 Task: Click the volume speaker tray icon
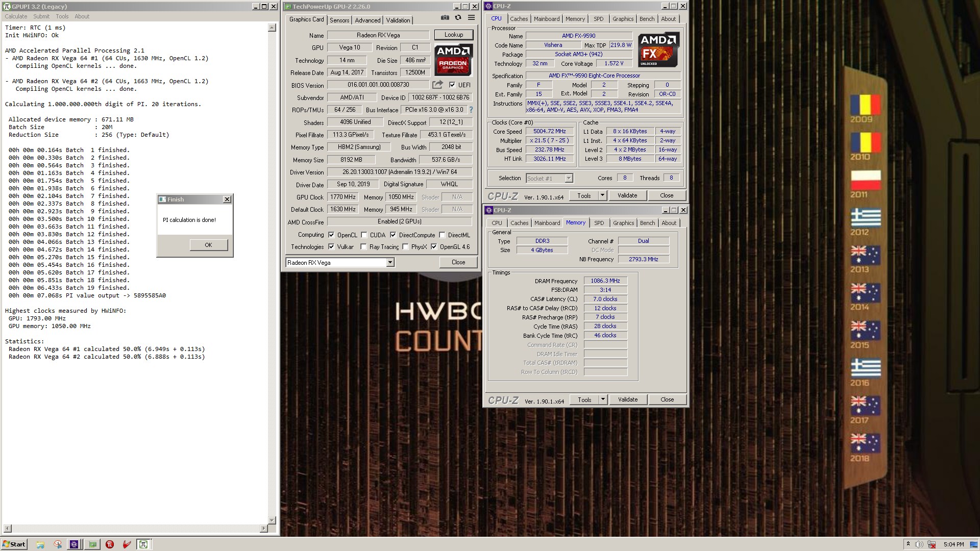tap(919, 544)
